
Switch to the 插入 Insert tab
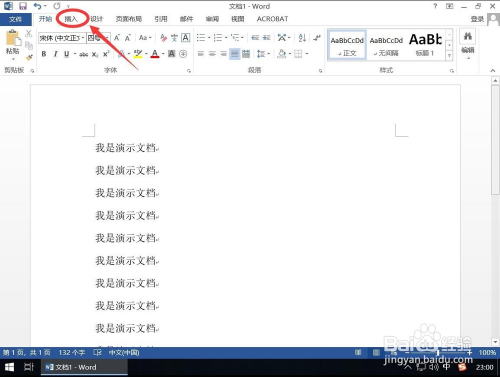click(71, 19)
